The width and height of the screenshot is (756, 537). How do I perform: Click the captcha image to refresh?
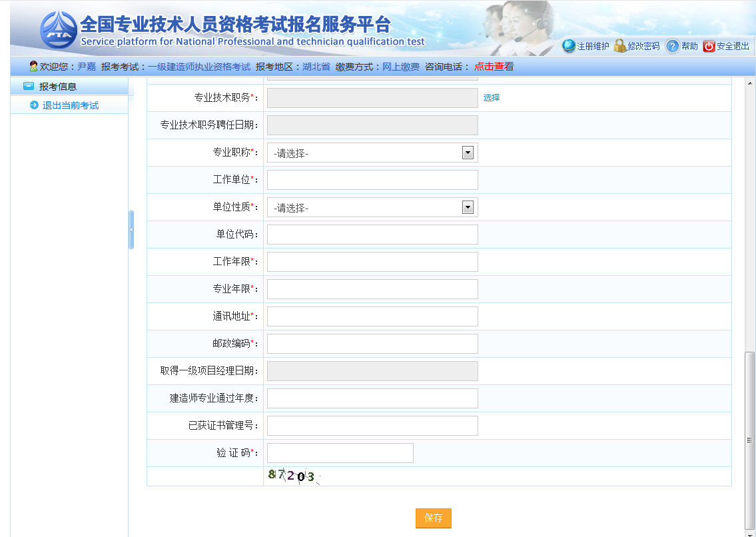click(292, 476)
